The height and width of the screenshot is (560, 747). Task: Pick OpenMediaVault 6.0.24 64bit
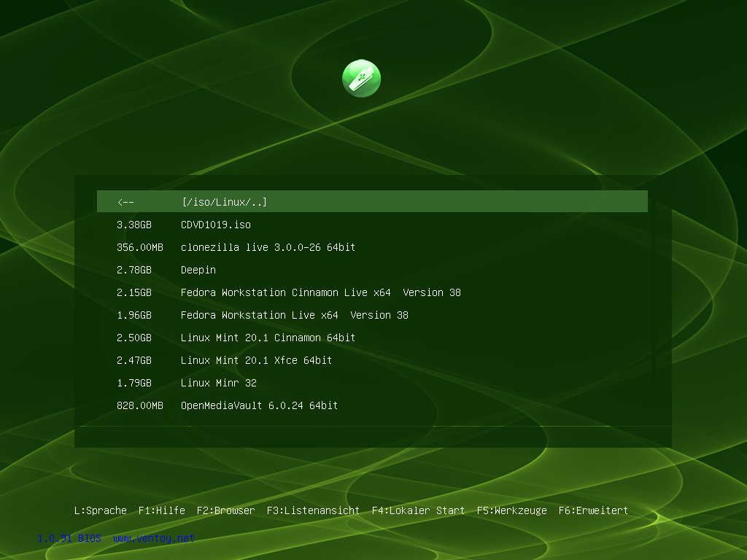coord(372,405)
